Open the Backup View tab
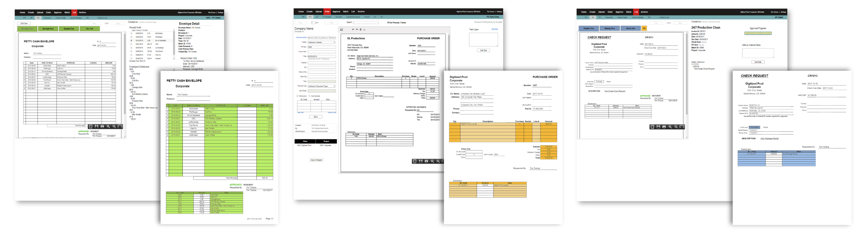868x232 pixels. pos(610,29)
